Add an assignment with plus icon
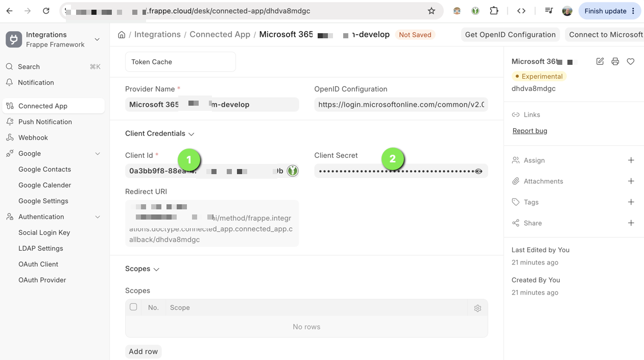Image resolution: width=644 pixels, height=360 pixels. (x=631, y=160)
